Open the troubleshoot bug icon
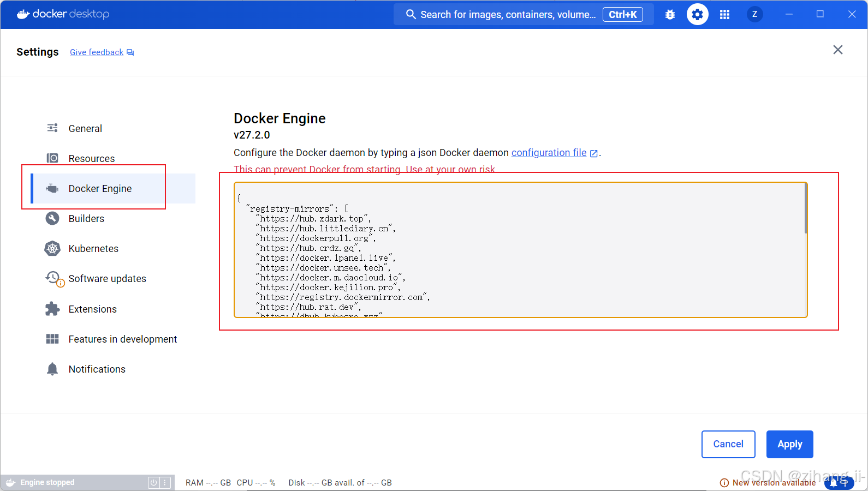The width and height of the screenshot is (868, 491). pos(670,15)
